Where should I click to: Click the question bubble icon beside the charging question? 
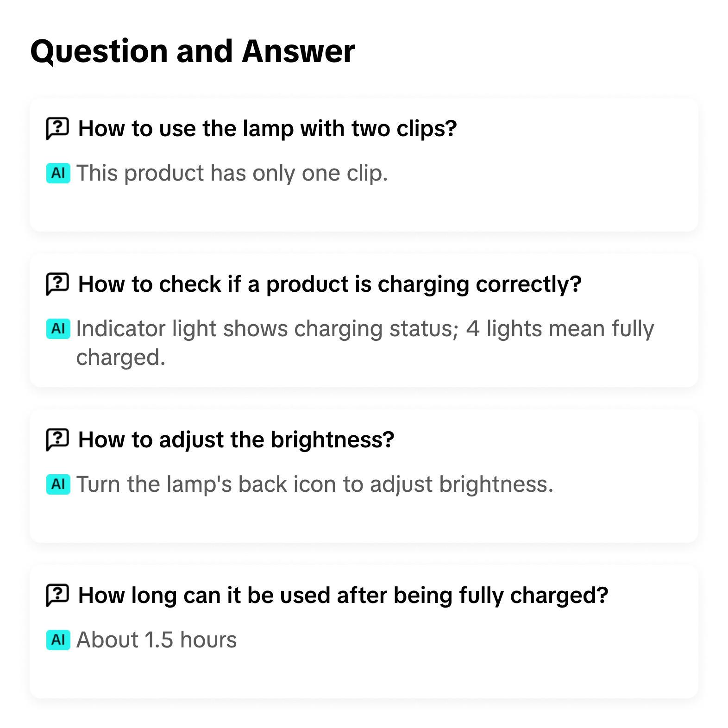56,284
